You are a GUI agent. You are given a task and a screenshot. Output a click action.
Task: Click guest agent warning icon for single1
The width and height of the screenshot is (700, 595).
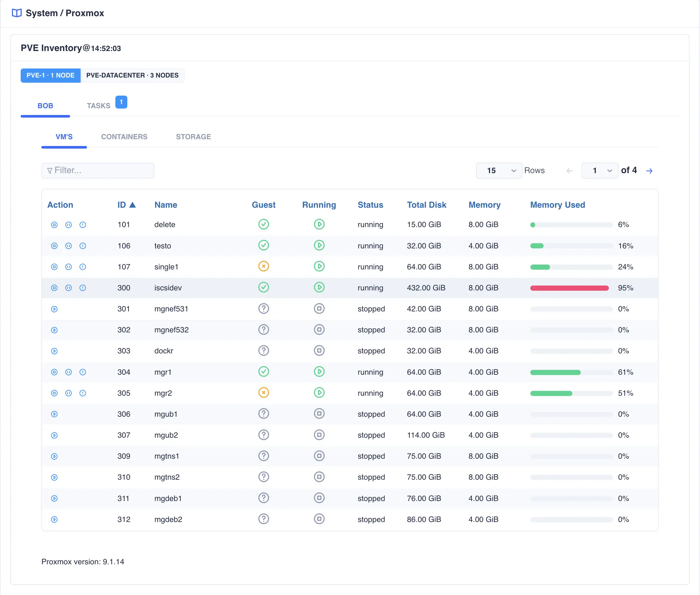coord(264,266)
